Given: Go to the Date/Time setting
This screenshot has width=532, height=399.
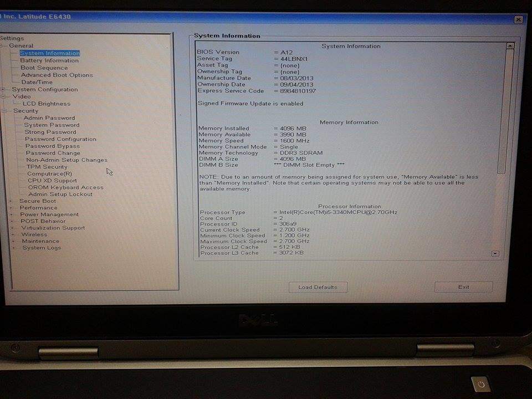Looking at the screenshot, I should (x=37, y=82).
